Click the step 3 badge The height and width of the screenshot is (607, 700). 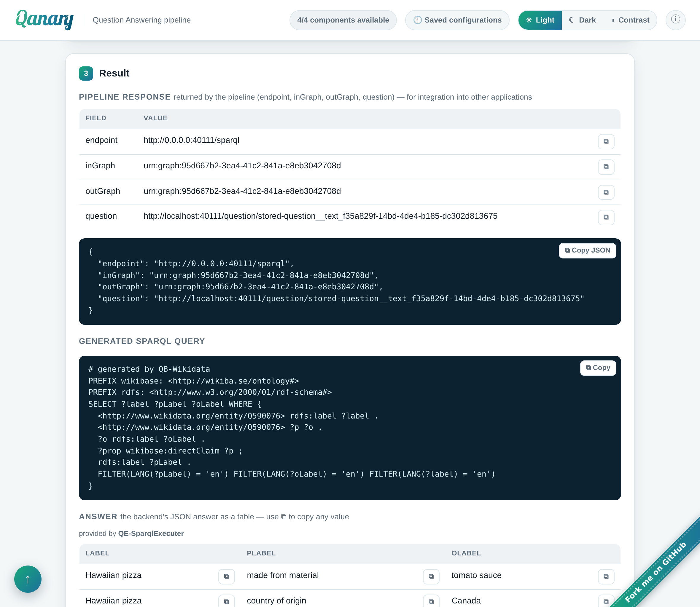(x=86, y=73)
